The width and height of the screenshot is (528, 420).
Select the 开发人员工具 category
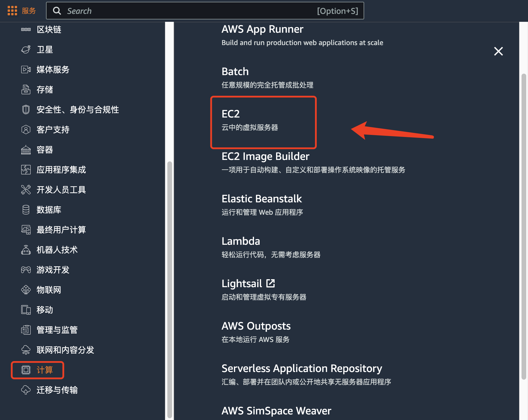click(61, 190)
